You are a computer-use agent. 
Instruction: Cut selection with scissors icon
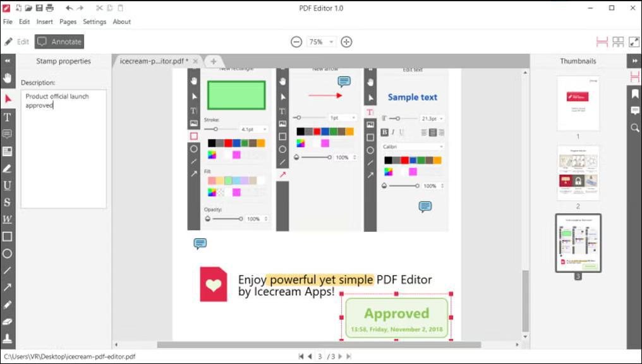click(99, 8)
